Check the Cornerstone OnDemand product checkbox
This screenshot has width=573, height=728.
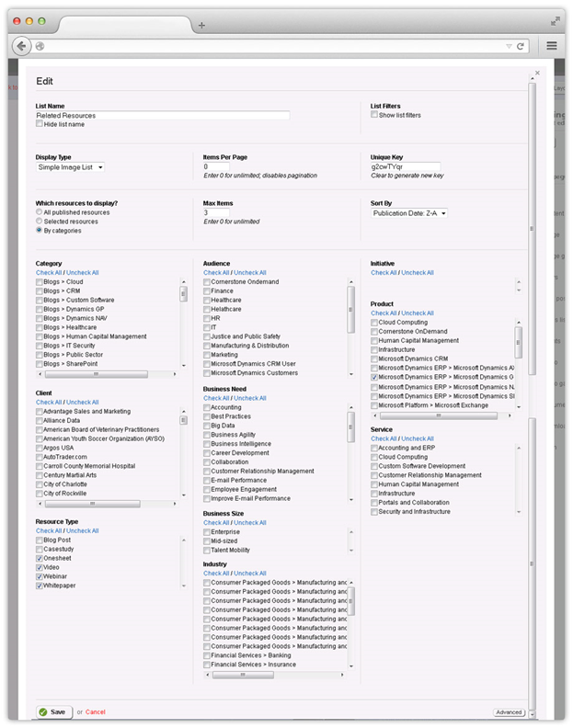point(374,332)
